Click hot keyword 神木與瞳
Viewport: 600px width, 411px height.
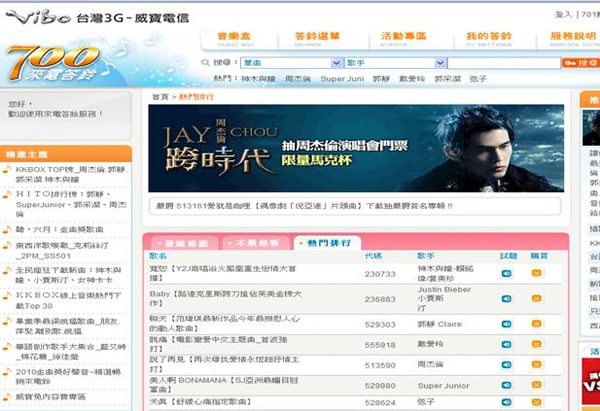[258, 79]
